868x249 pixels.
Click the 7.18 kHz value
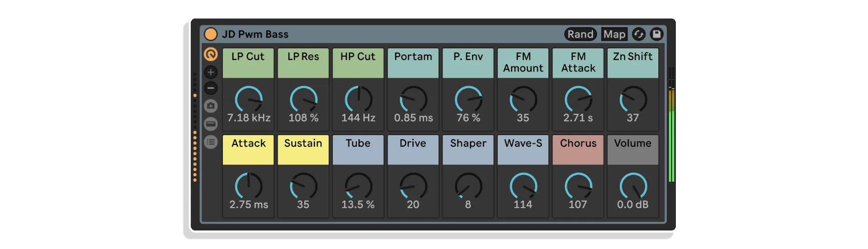249,118
